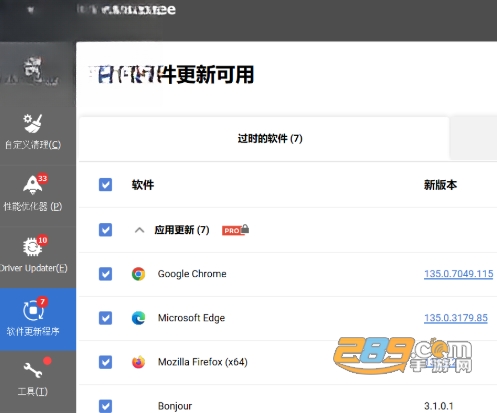The height and width of the screenshot is (413, 497).
Task: Switch to the grey tab right of 过时的软件
Action: point(473,138)
